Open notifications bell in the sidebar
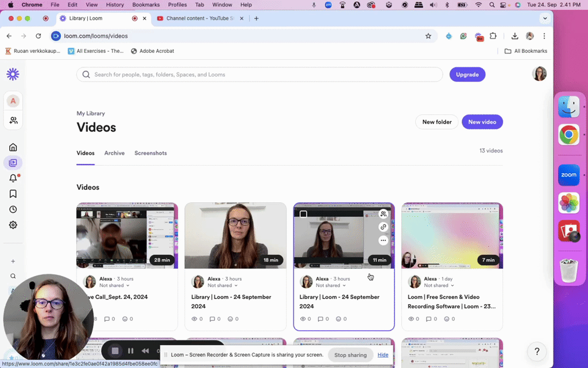Image resolution: width=588 pixels, height=368 pixels. (13, 178)
